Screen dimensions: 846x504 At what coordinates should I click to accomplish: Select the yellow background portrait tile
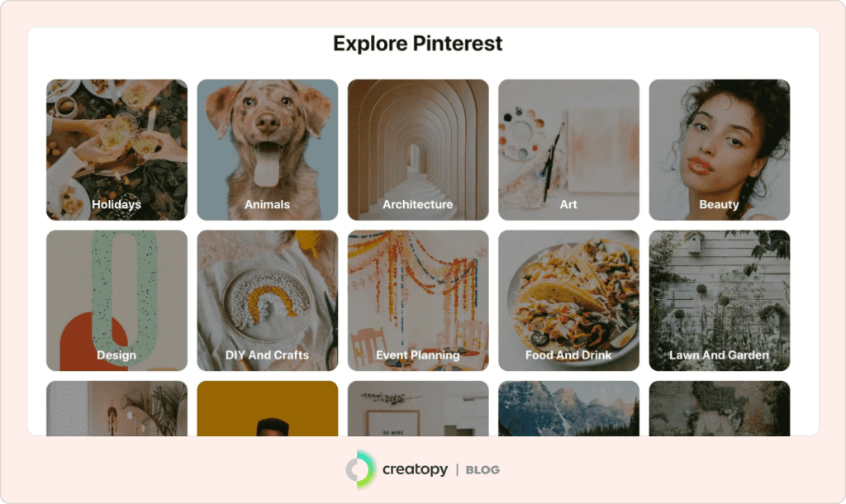point(267,408)
